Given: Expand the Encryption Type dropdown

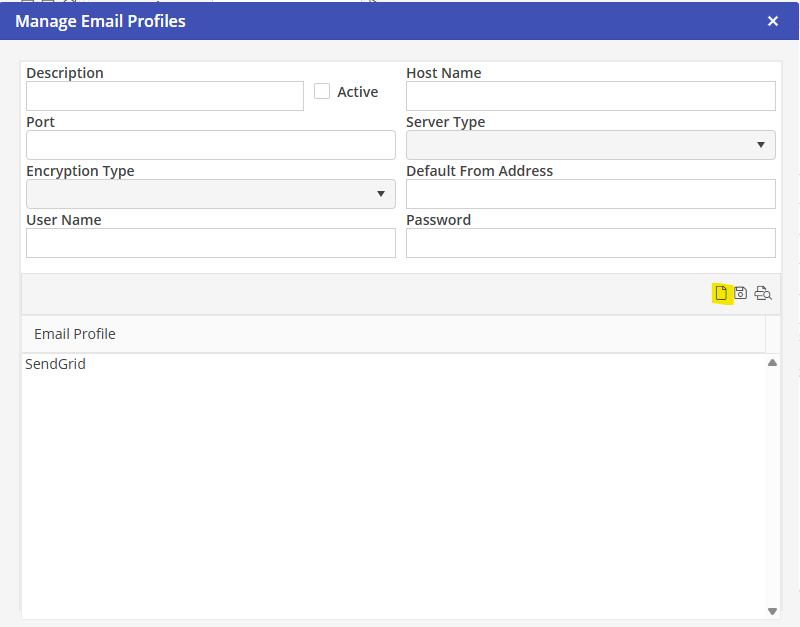Looking at the screenshot, I should (x=210, y=194).
